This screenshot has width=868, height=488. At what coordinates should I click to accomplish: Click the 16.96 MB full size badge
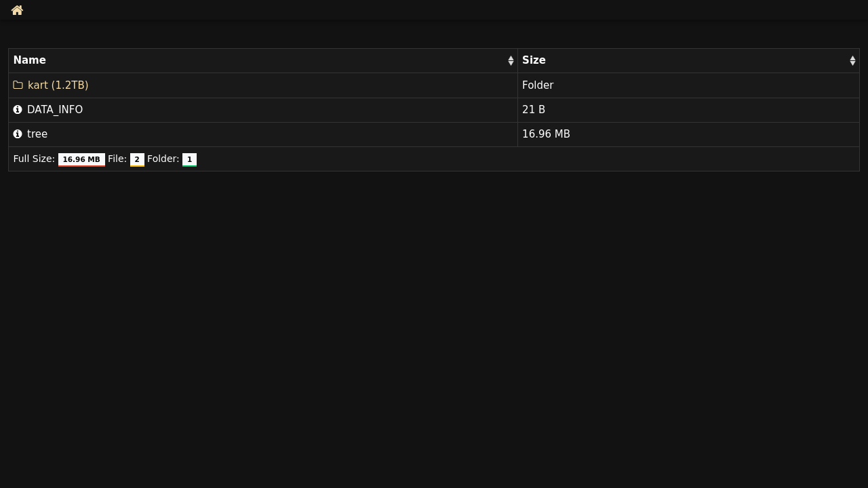point(81,159)
